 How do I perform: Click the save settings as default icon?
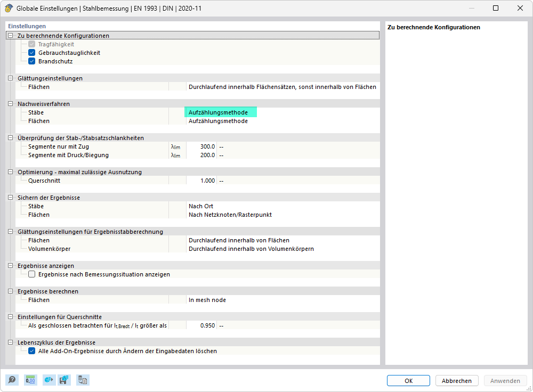64,380
